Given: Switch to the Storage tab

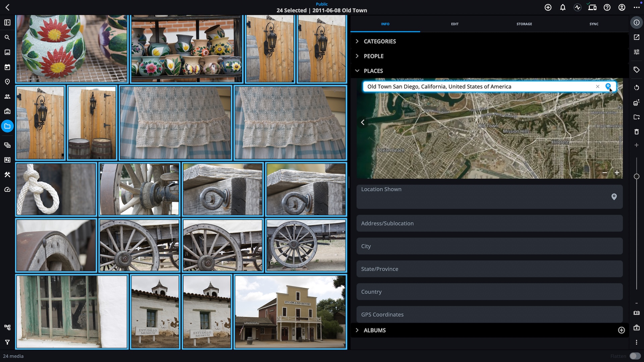Looking at the screenshot, I should (x=524, y=24).
